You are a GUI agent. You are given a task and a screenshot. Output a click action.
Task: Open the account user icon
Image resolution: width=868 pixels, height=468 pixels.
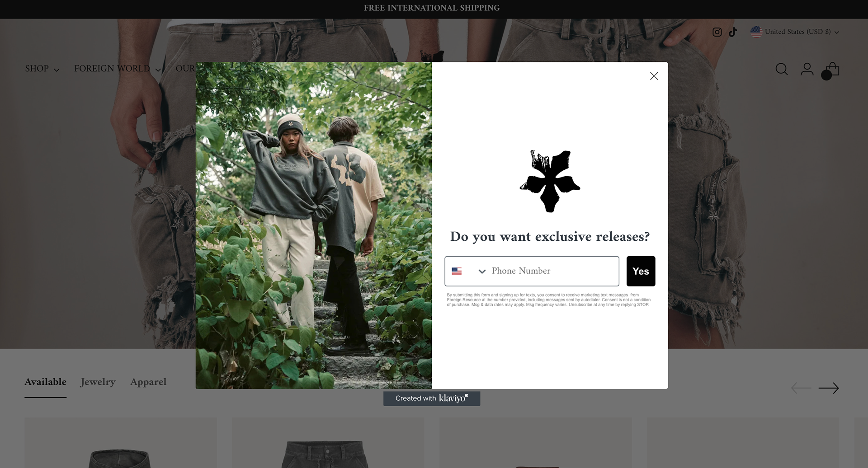point(807,69)
